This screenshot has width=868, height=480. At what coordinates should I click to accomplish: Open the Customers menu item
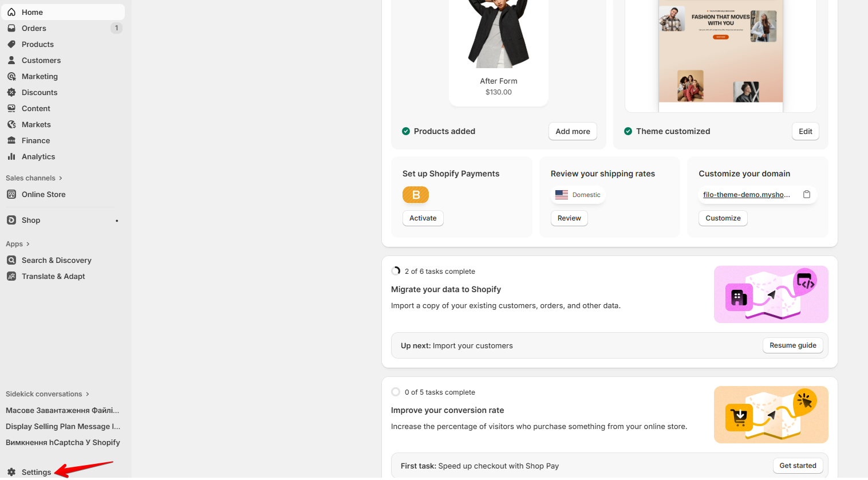(x=41, y=60)
